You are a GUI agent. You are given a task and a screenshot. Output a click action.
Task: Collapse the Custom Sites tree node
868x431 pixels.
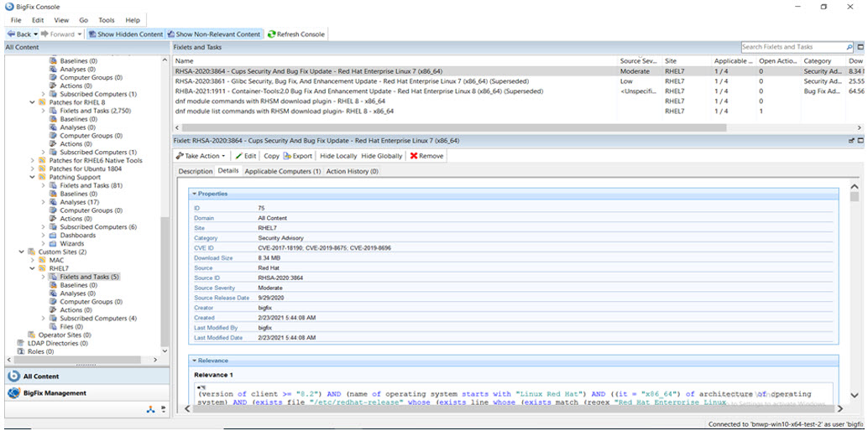22,252
